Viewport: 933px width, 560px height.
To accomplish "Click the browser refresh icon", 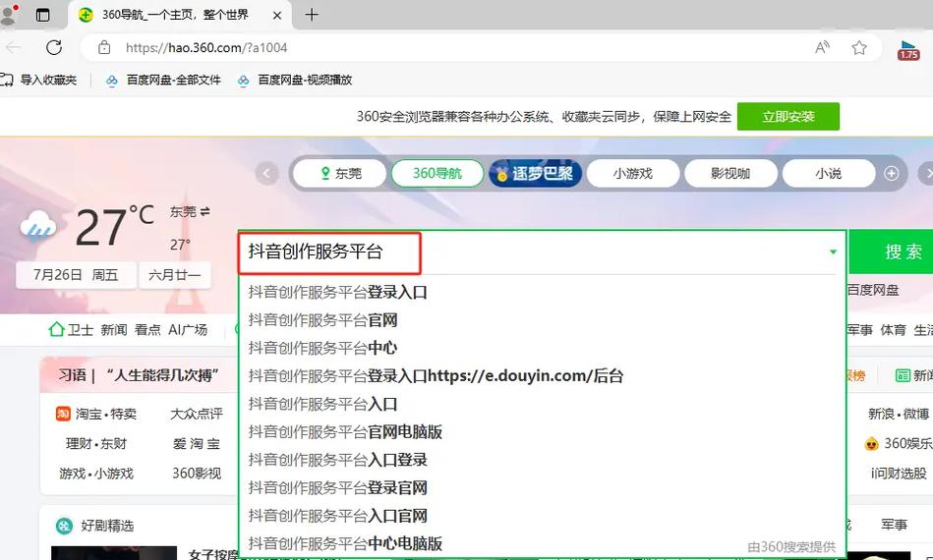I will [x=54, y=47].
